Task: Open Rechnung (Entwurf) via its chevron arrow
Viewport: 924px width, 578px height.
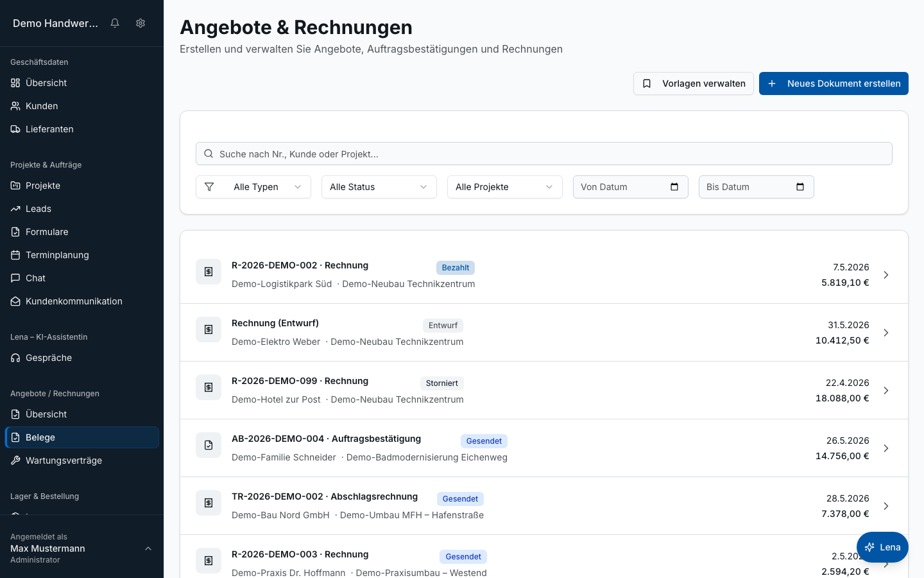Action: pyautogui.click(x=886, y=333)
